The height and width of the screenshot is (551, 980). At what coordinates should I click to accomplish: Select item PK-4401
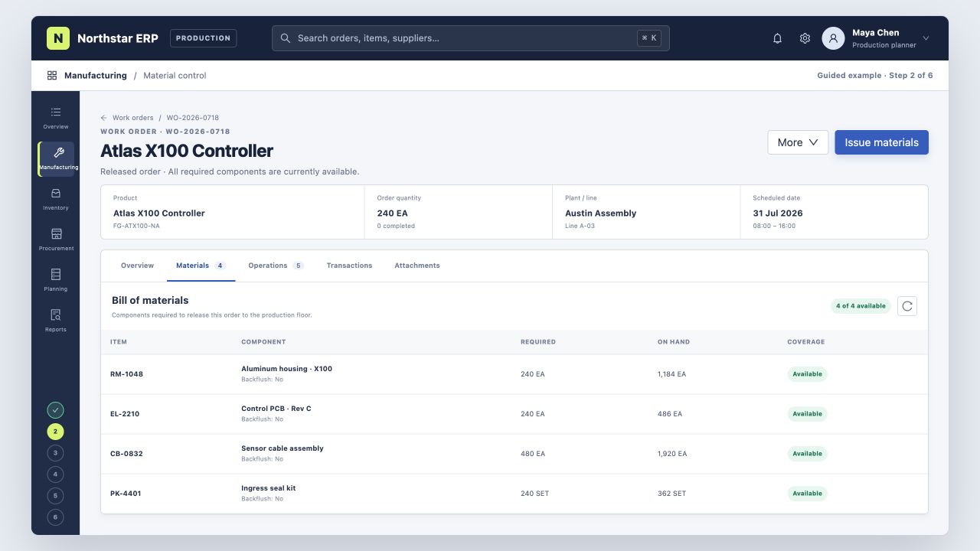tap(126, 494)
